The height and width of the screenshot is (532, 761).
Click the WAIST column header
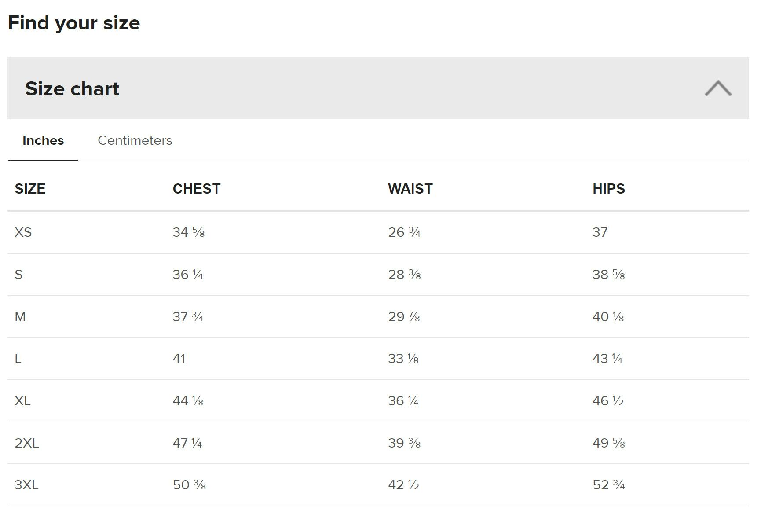pyautogui.click(x=410, y=189)
